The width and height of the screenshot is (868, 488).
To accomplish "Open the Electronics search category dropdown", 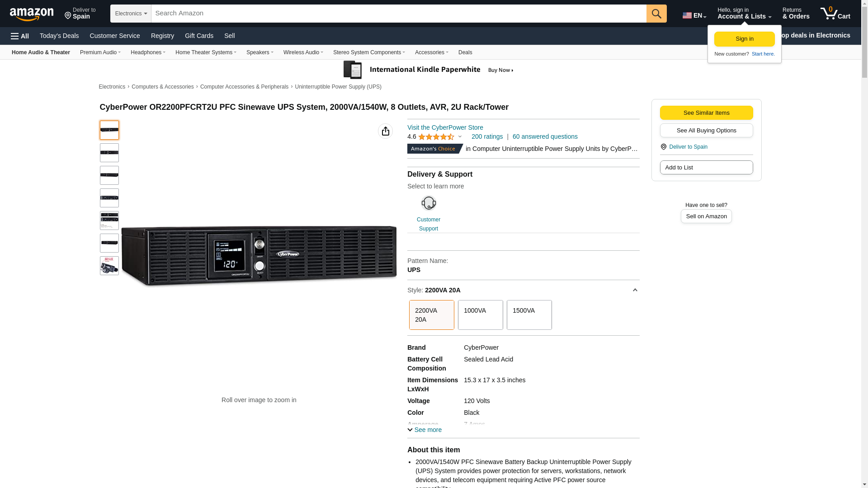I will pyautogui.click(x=131, y=14).
